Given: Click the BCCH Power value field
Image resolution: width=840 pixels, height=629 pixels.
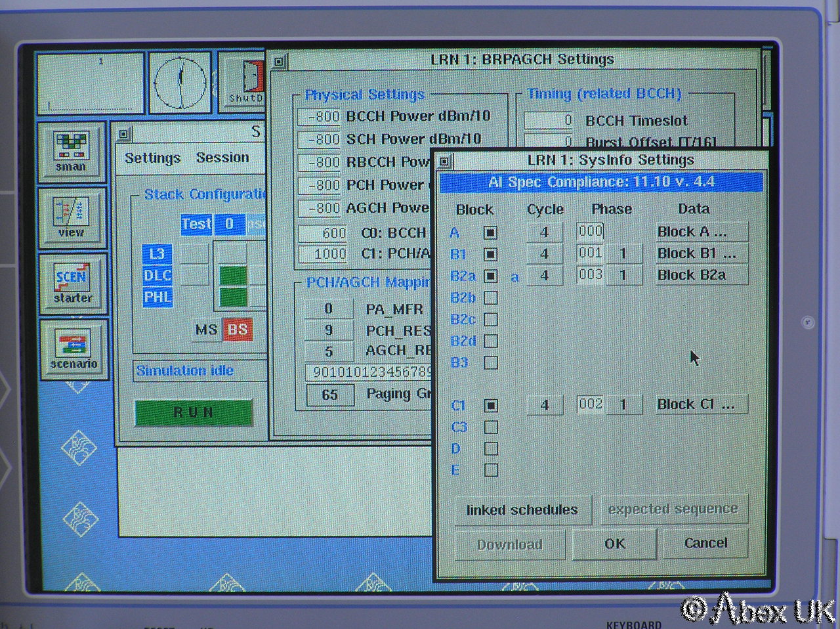Looking at the screenshot, I should pyautogui.click(x=320, y=117).
